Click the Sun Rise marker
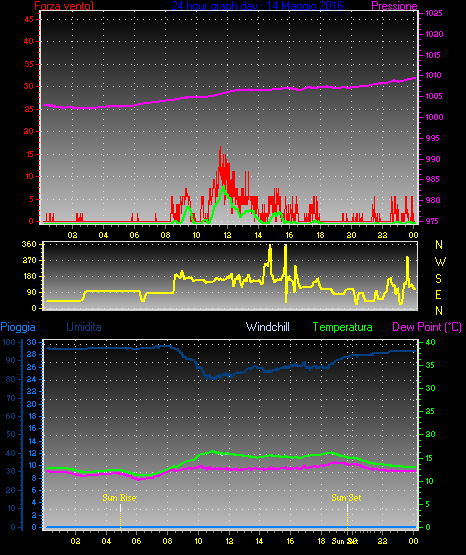The image size is (466, 555). pos(120,498)
